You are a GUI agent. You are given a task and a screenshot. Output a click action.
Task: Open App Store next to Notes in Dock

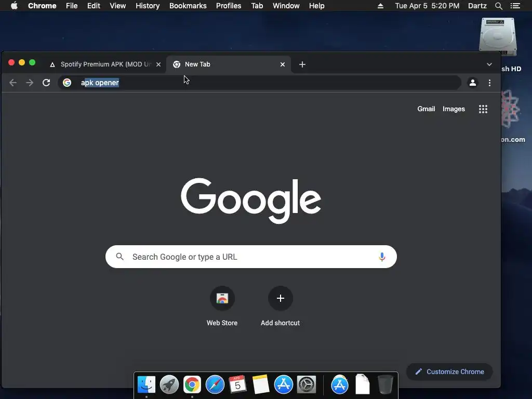(x=284, y=385)
